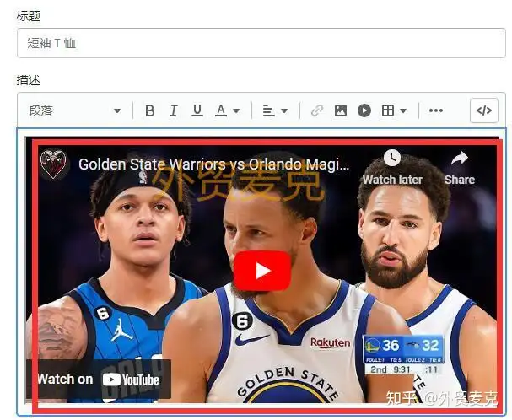Click the insert video icon

click(364, 110)
